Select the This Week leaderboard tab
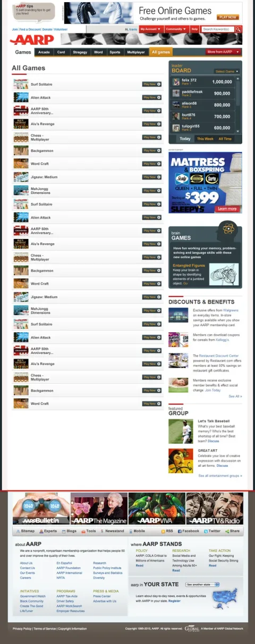Viewport: 255px width, 644px height. [x=205, y=139]
